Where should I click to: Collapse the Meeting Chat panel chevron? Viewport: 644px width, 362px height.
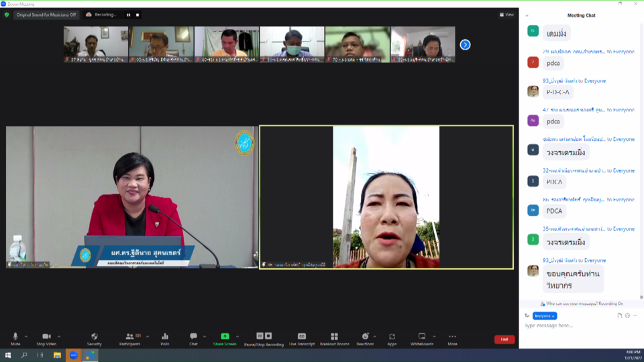[x=527, y=15]
